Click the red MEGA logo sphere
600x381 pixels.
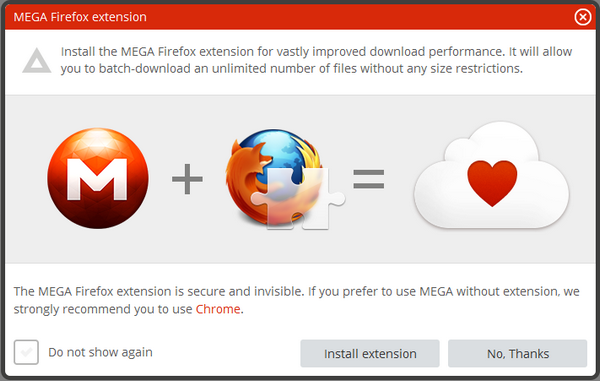[98, 178]
